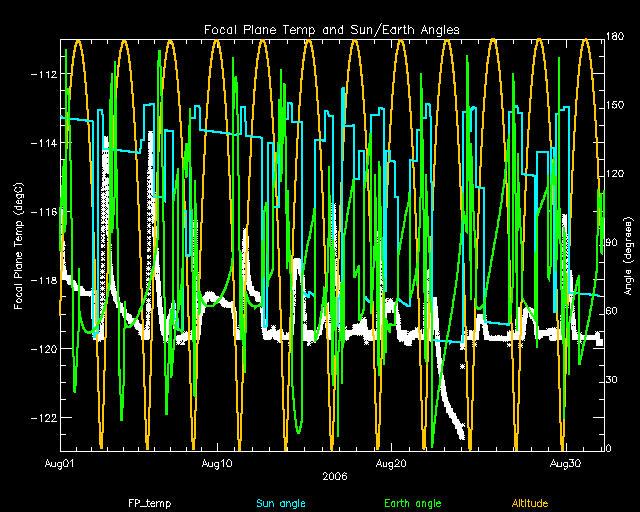Click the Aug20 x-axis tick label
640x512 pixels.
point(390,465)
